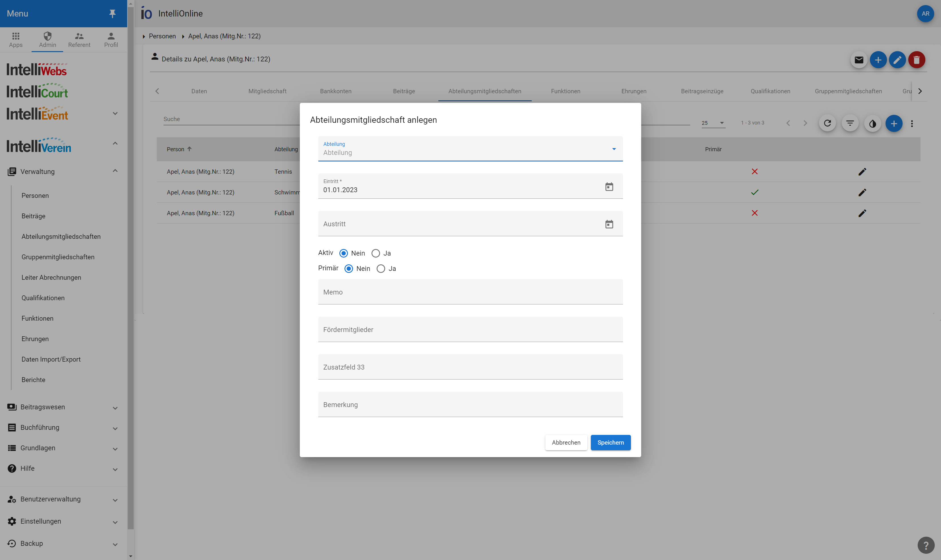The image size is (941, 560).
Task: Click the red delete trash button
Action: click(x=917, y=60)
